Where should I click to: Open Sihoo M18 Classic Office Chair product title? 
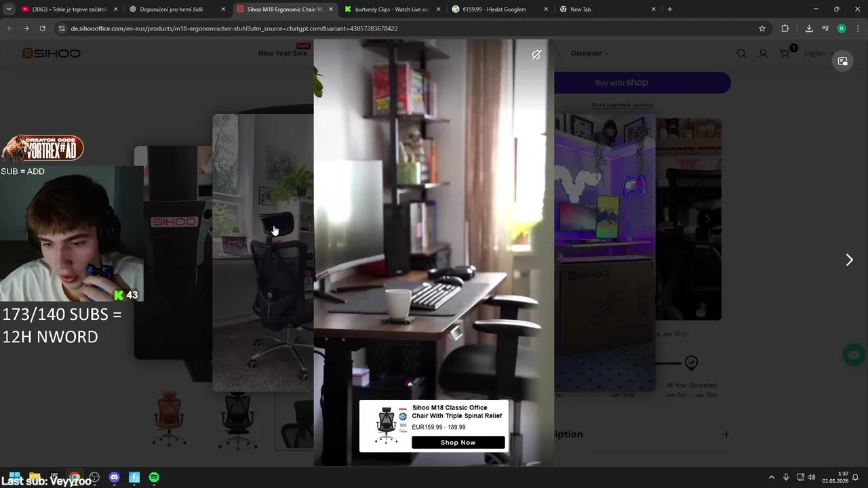(x=457, y=412)
